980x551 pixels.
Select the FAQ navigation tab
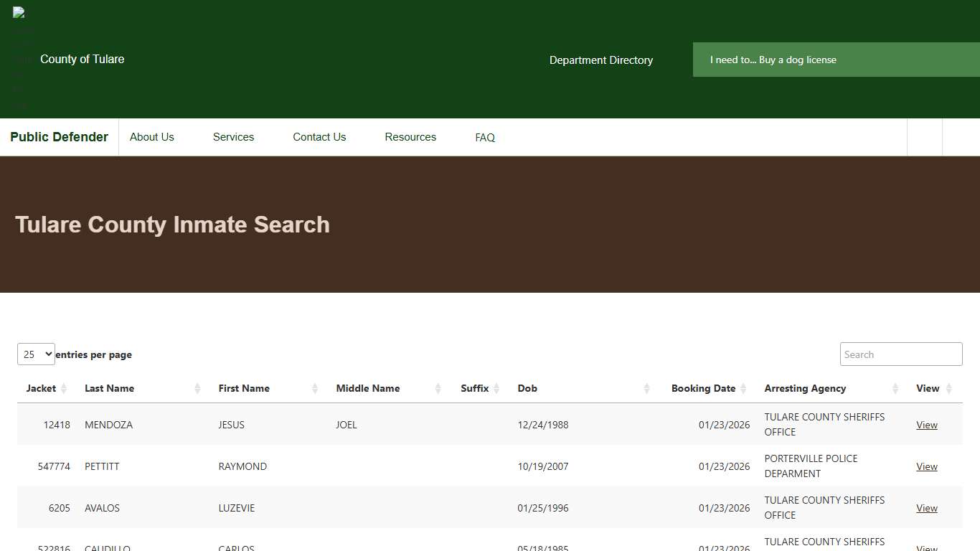coord(484,137)
